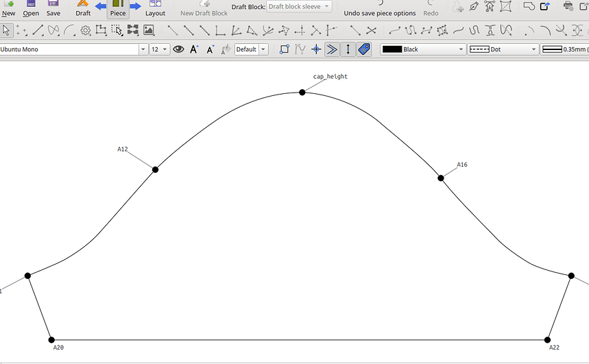The image size is (589, 364).
Task: Select the right-angle point tool
Action: tap(221, 30)
